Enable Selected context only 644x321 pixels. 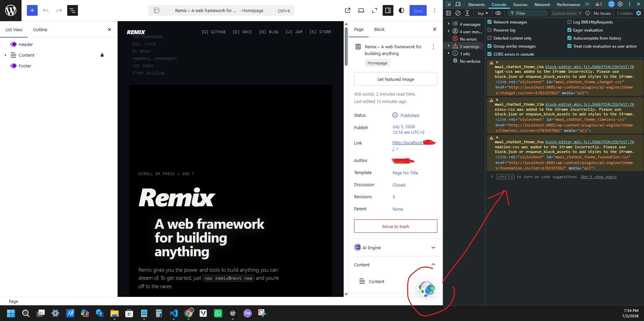pos(489,38)
